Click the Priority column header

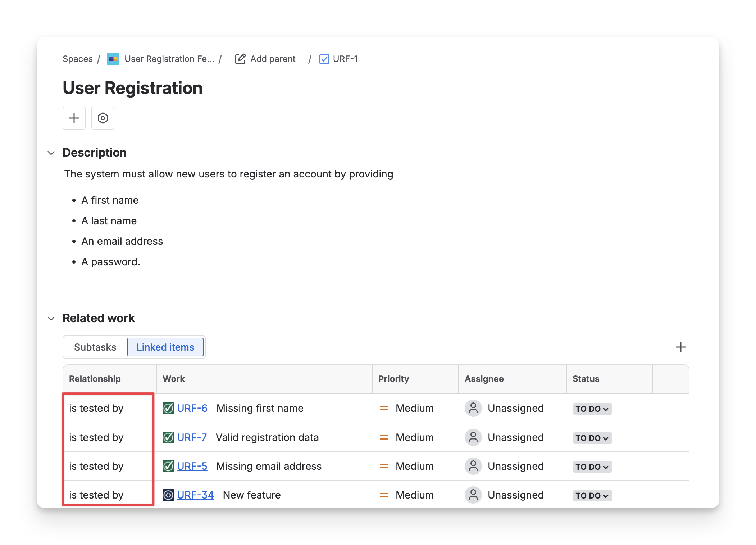(393, 379)
